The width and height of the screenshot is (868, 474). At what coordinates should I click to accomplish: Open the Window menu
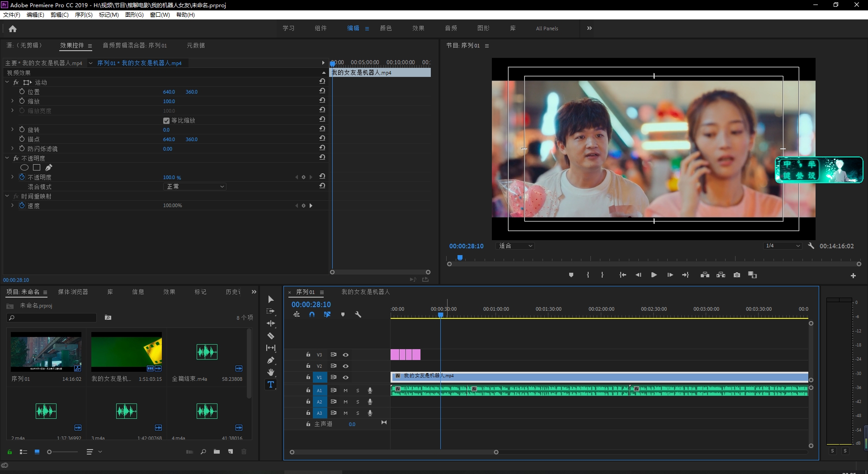(160, 14)
